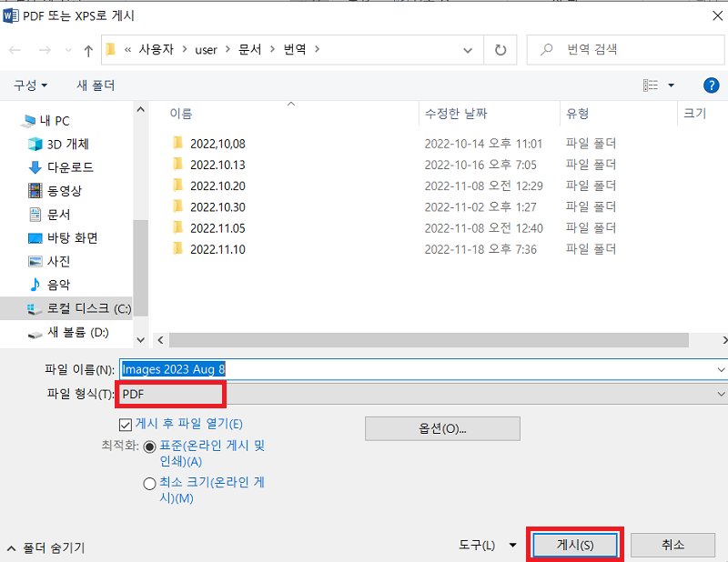Sort by 유형 column header
Viewport: 728px width, 562px height.
[577, 114]
